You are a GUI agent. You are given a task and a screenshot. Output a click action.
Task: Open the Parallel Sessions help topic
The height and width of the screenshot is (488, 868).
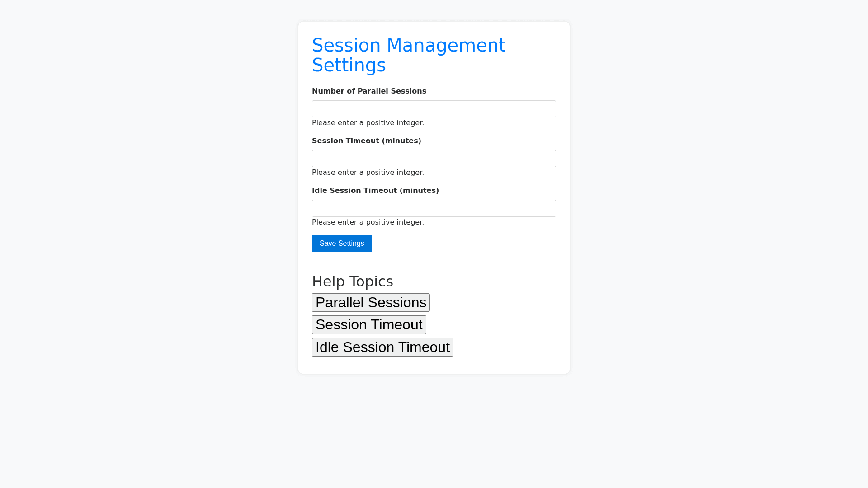[371, 302]
